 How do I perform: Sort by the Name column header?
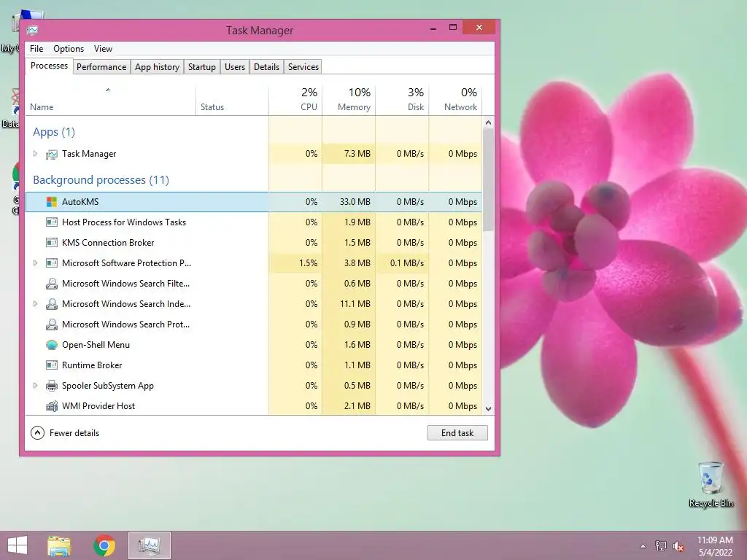point(110,100)
